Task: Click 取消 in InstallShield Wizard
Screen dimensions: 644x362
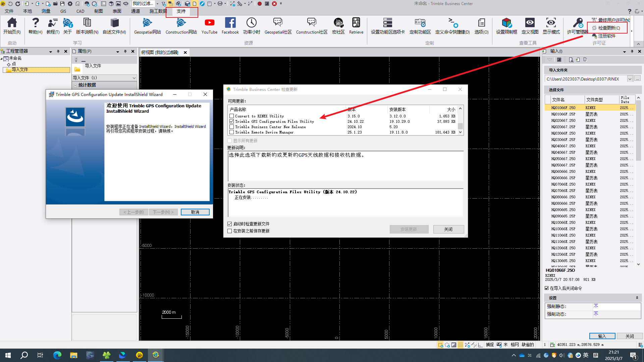Action: (x=195, y=212)
